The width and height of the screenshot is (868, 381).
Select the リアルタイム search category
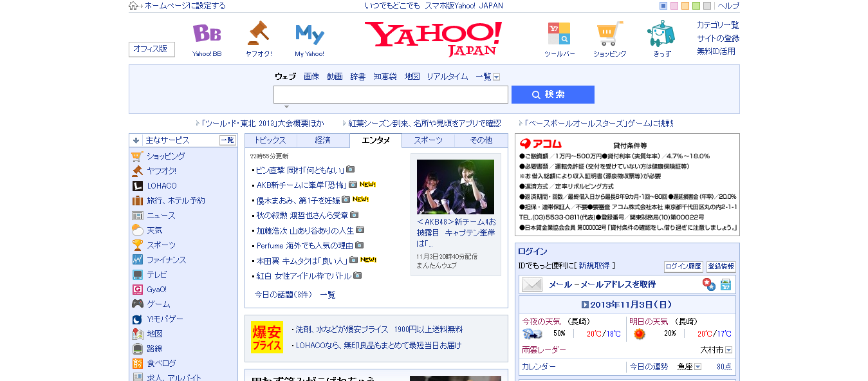coord(447,77)
